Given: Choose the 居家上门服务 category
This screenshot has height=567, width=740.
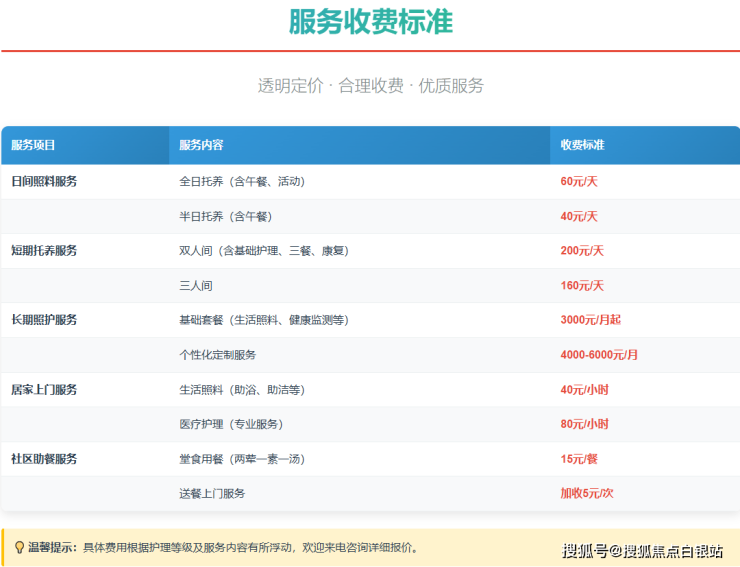Looking at the screenshot, I should (44, 390).
